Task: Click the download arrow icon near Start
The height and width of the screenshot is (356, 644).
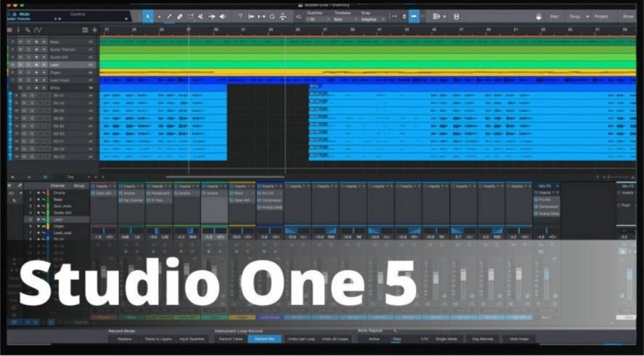Action: click(x=539, y=17)
